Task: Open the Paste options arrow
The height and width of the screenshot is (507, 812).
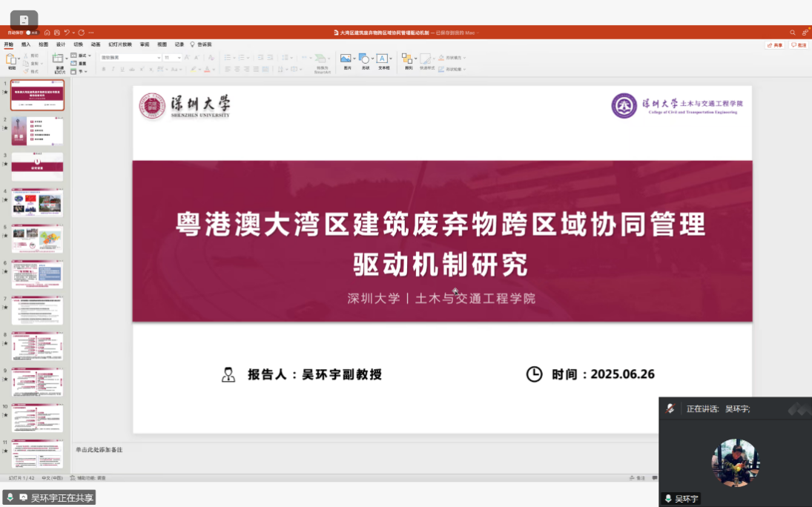Action: click(19, 59)
